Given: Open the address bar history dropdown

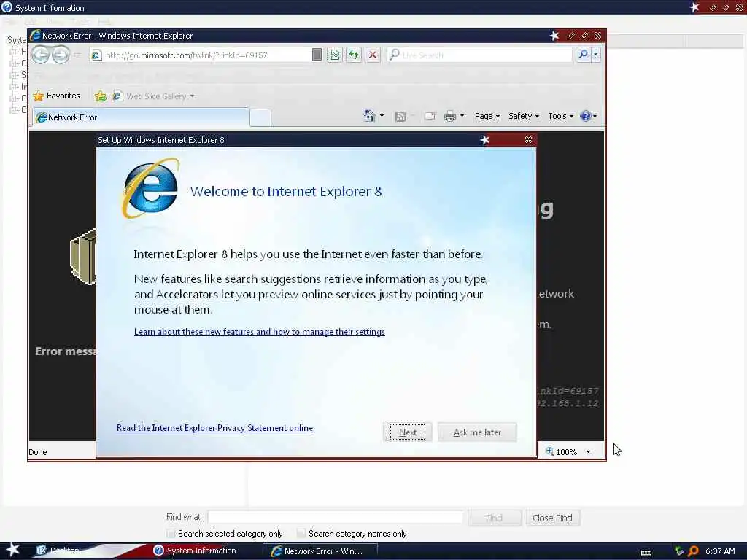Looking at the screenshot, I should tap(317, 55).
